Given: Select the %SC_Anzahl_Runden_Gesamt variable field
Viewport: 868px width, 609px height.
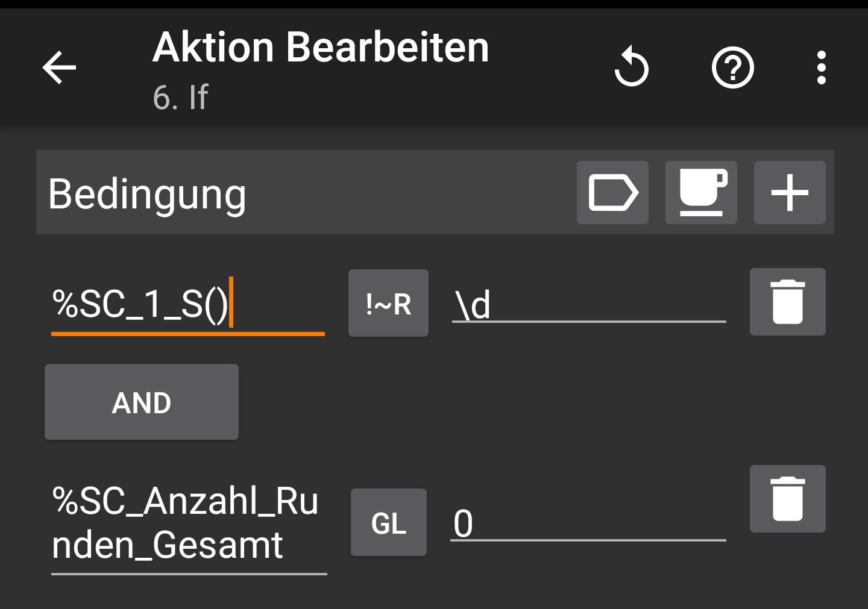Looking at the screenshot, I should pyautogui.click(x=189, y=523).
